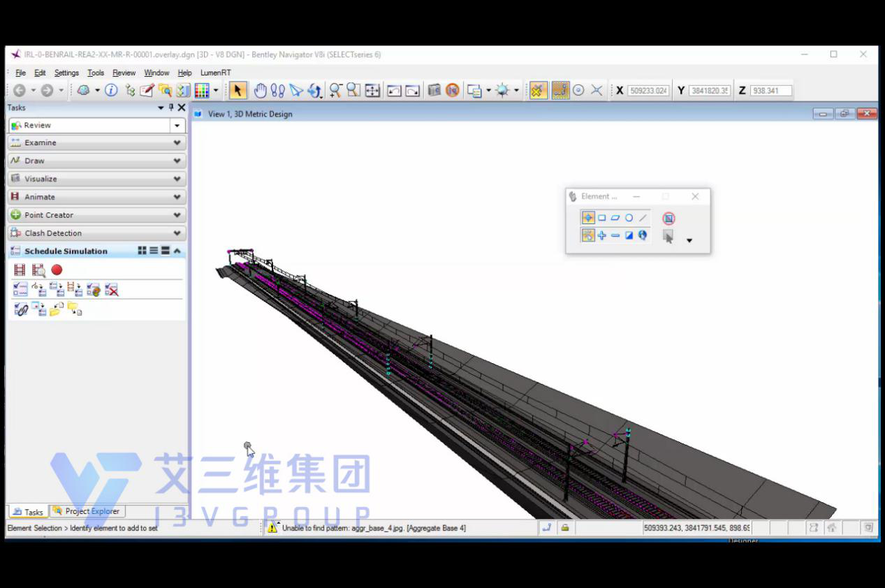Open the schedule film strip icon
Viewport: 885px width, 588px height.
point(20,270)
